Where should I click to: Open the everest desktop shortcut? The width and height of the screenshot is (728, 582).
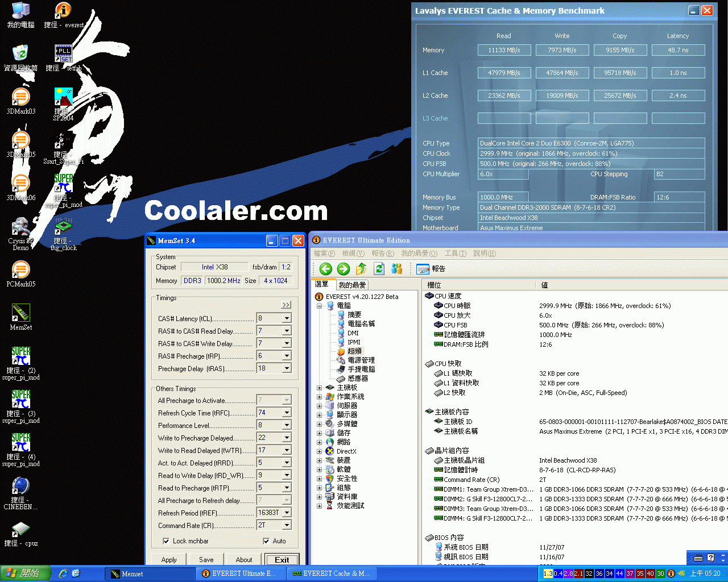coord(63,15)
